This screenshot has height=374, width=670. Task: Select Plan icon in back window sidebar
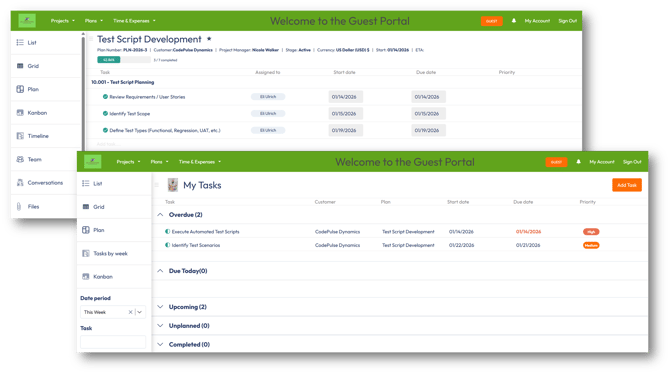20,89
